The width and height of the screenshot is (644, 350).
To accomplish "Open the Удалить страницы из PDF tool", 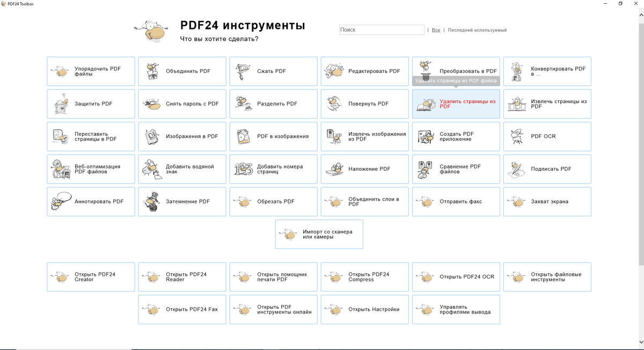I will point(456,104).
